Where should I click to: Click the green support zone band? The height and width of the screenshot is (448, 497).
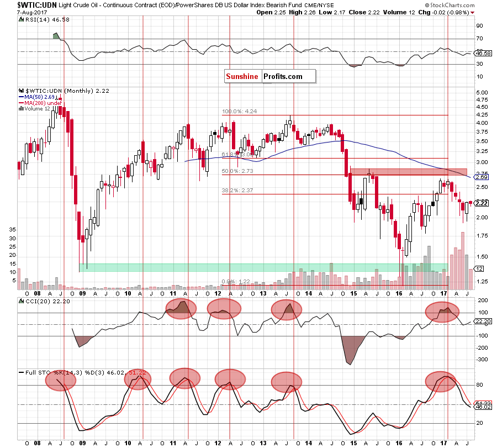263,267
